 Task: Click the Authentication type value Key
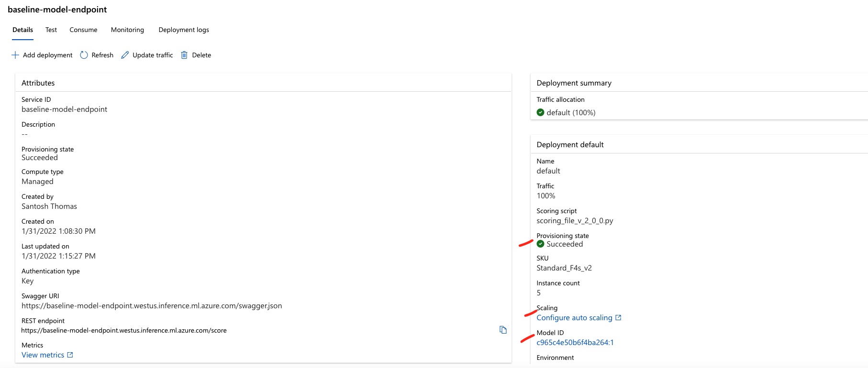click(28, 281)
